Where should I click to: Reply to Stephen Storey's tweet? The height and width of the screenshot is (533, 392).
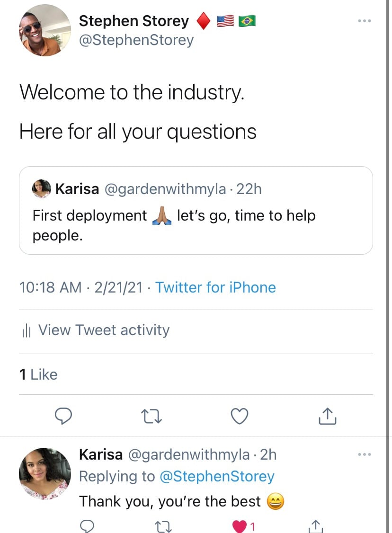(x=63, y=416)
